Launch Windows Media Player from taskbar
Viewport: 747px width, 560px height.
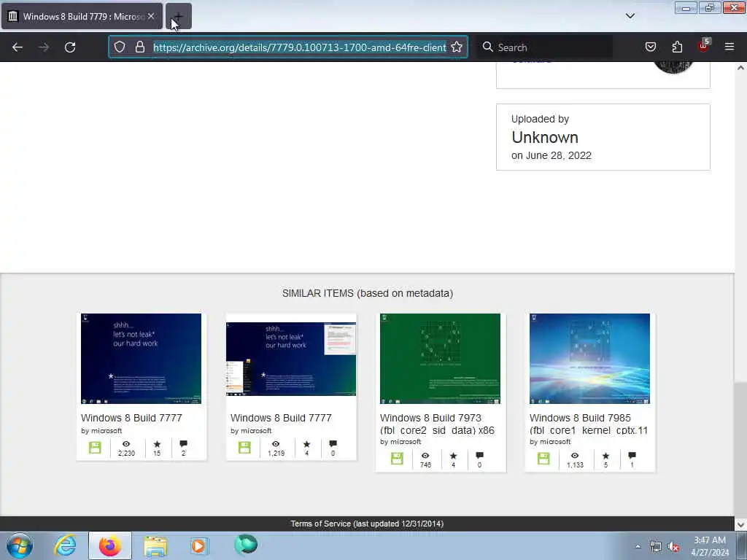199,545
